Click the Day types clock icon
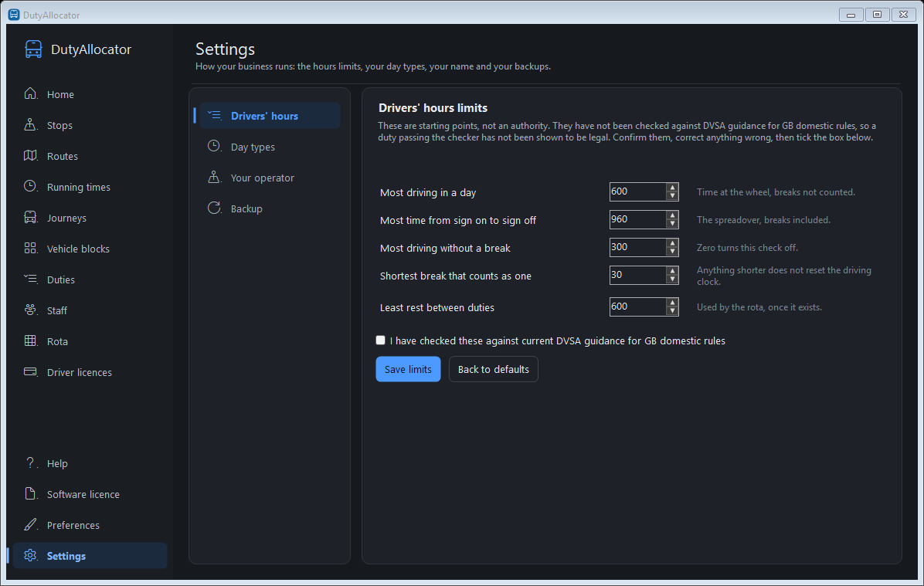Screen dimensions: 924x586 pos(215,146)
